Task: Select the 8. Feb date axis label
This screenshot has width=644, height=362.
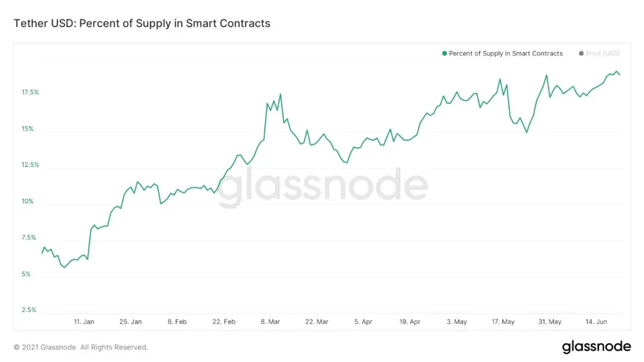Action: tap(177, 322)
